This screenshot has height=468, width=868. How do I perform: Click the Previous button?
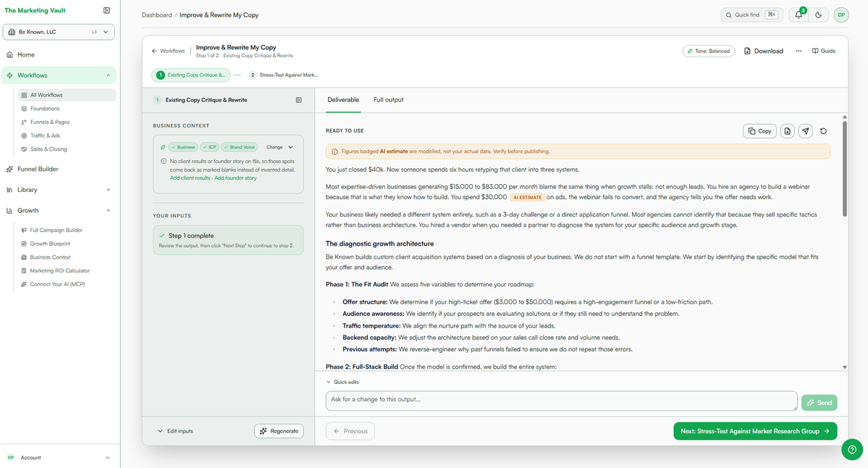pos(350,431)
